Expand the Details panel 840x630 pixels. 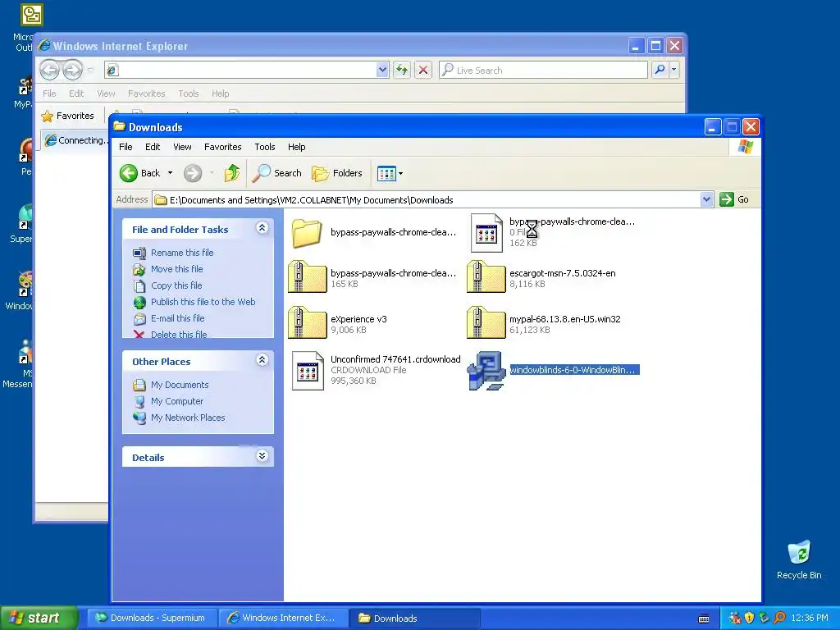pos(262,456)
